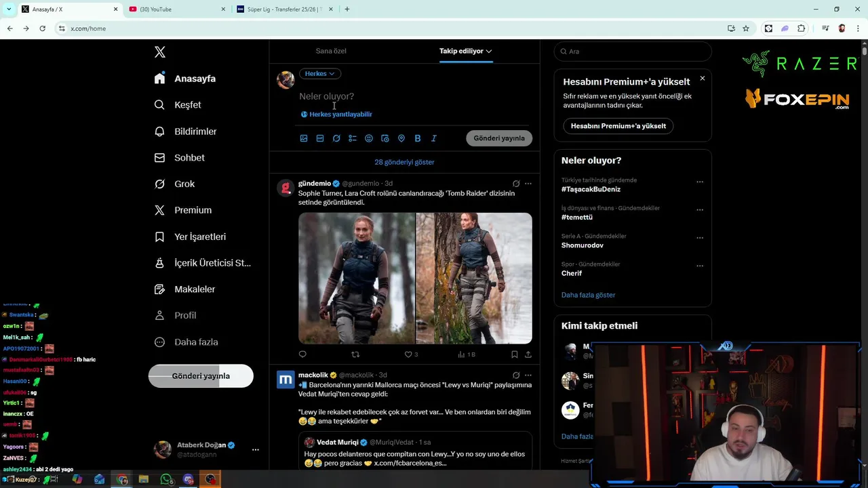Viewport: 868px width, 488px height.
Task: Expand the Takip ediliyor tab chevron
Action: [x=488, y=51]
